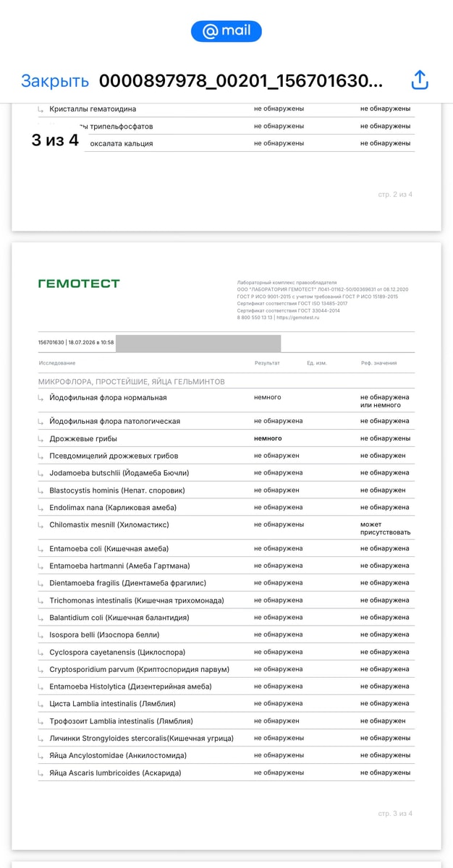Tap the arrow icon beside Яйца Ascaris lumbricoides
Viewport: 453px width, 868px height.
41,773
